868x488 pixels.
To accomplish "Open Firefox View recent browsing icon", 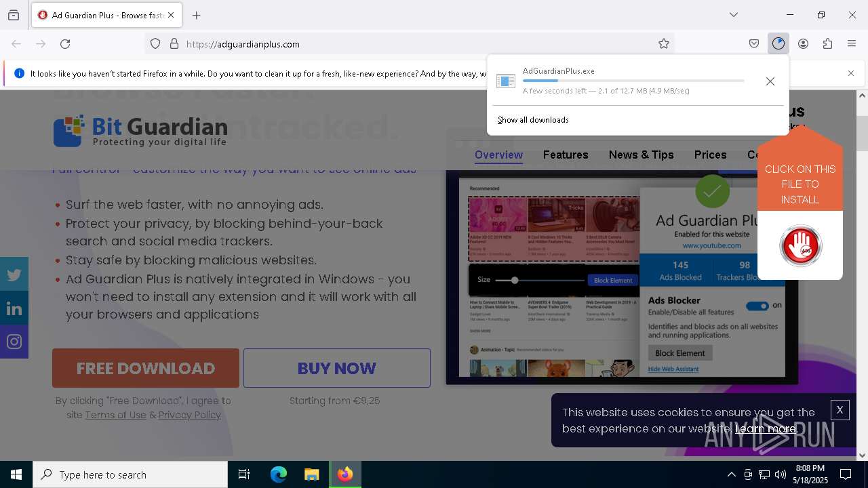I will tap(14, 15).
